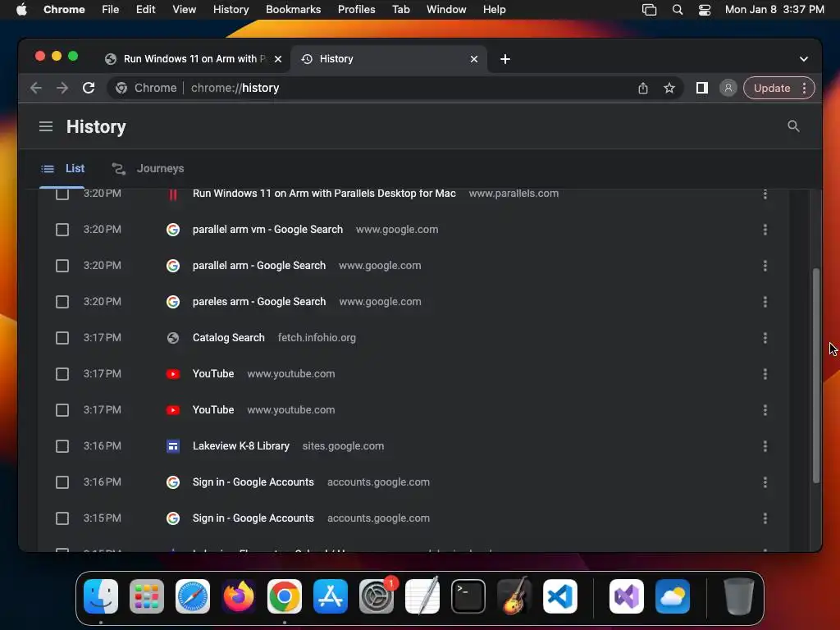The width and height of the screenshot is (840, 630).
Task: Open the Trash in the dock
Action: click(739, 596)
